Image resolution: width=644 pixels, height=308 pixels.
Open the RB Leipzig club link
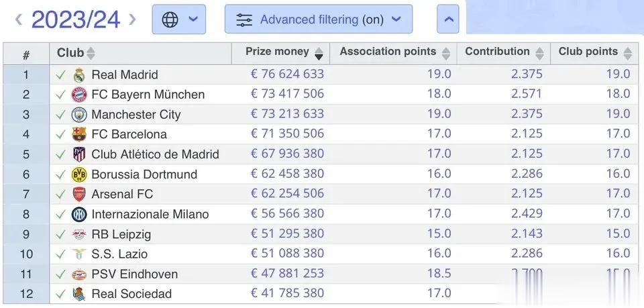(x=121, y=234)
